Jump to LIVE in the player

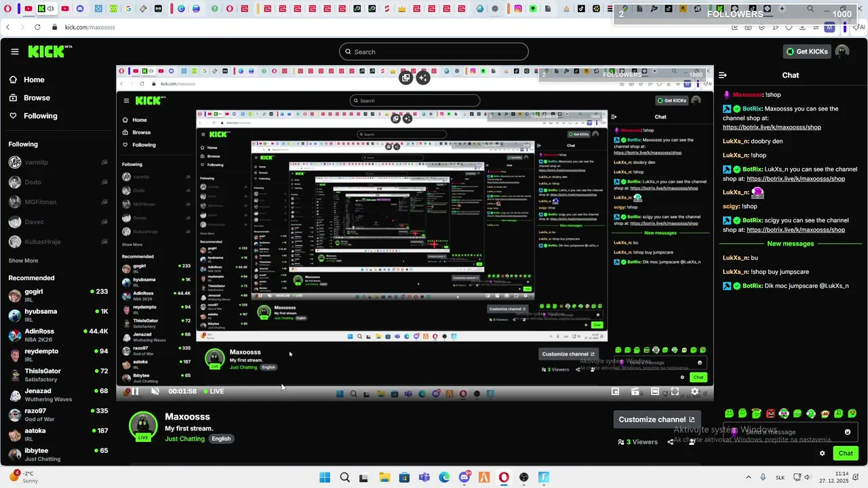pyautogui.click(x=213, y=391)
